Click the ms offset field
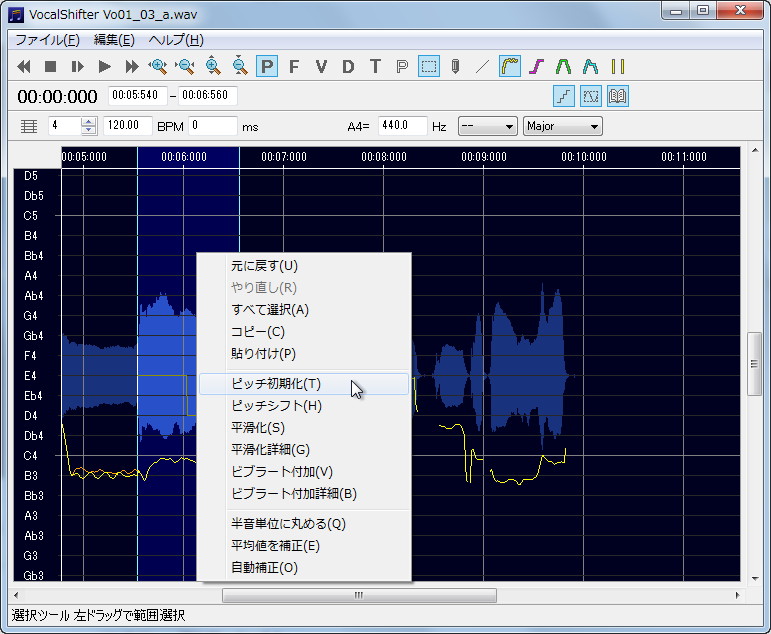The height and width of the screenshot is (634, 771). pyautogui.click(x=212, y=126)
